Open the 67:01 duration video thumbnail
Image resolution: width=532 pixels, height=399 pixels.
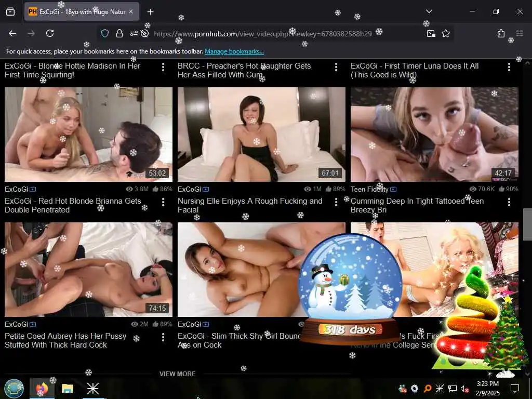point(262,135)
